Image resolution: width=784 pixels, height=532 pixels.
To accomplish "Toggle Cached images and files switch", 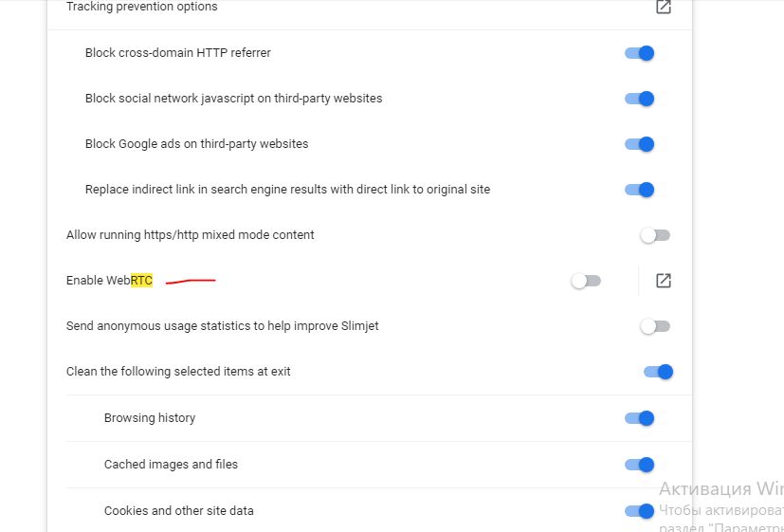I will click(640, 465).
